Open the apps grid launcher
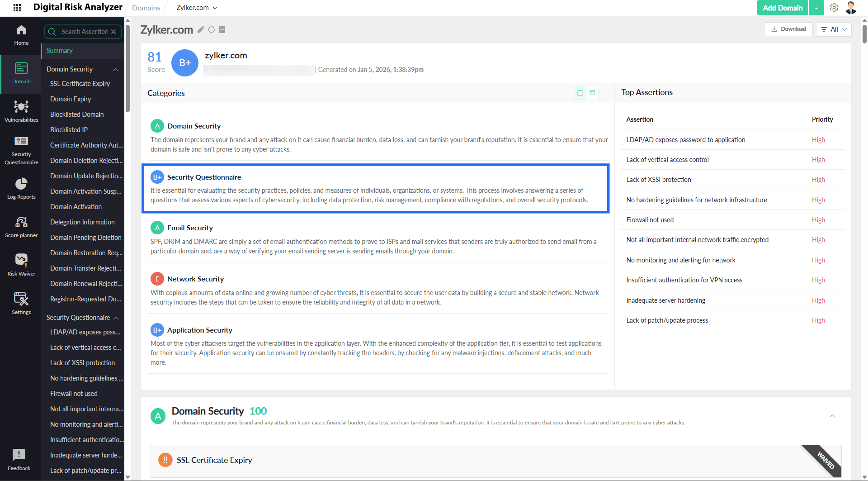The height and width of the screenshot is (481, 868). tap(17, 8)
